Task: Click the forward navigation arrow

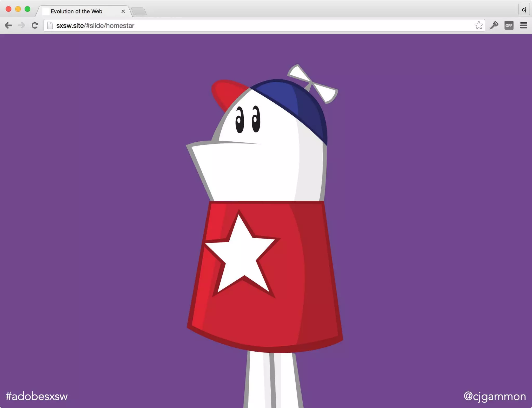Action: [x=21, y=25]
